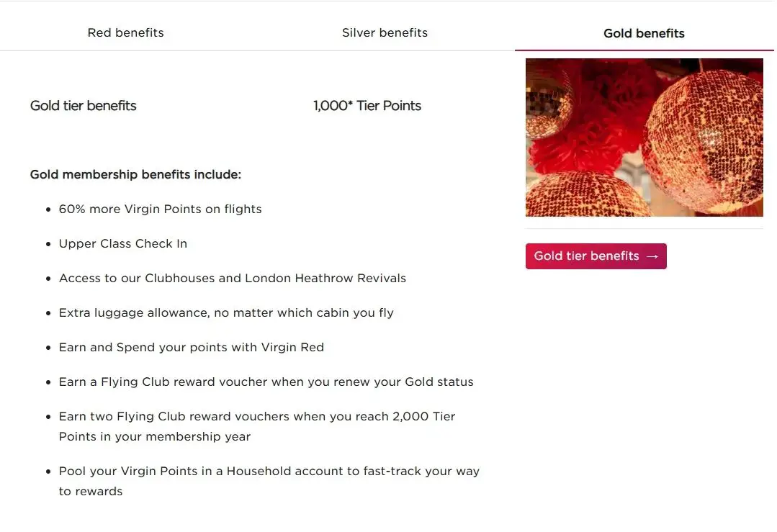This screenshot has height=532, width=777.
Task: Click the Clubhouses and Heathrow Revivals item
Action: pos(233,279)
